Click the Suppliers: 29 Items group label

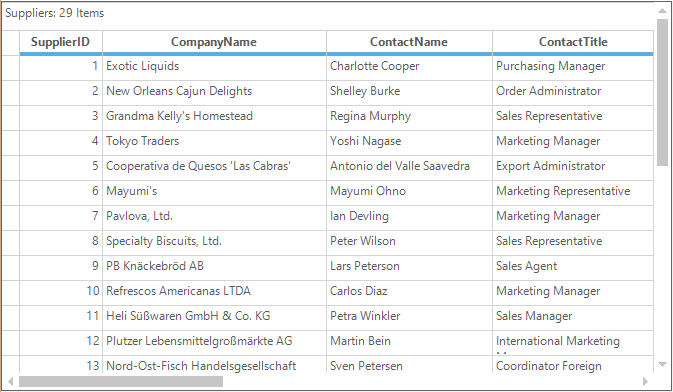[55, 13]
